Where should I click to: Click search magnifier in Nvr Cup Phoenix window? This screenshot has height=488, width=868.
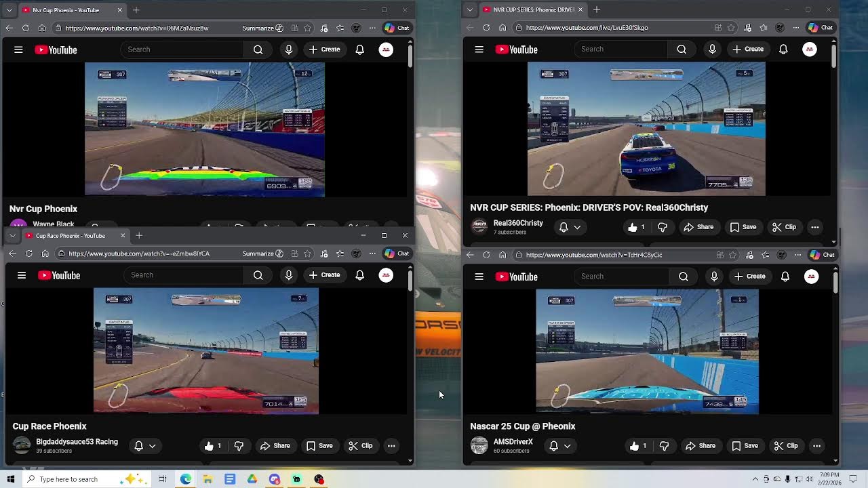(x=258, y=49)
